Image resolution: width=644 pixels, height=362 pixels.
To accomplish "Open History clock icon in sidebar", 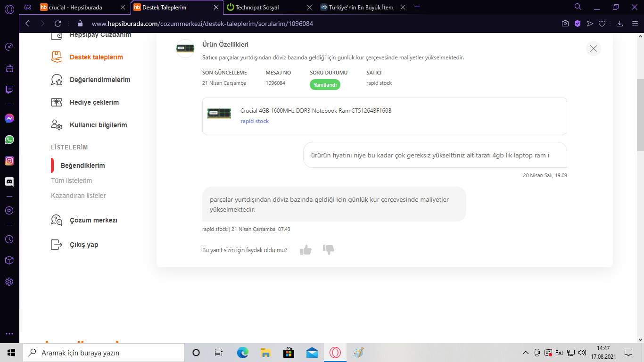I will point(9,239).
